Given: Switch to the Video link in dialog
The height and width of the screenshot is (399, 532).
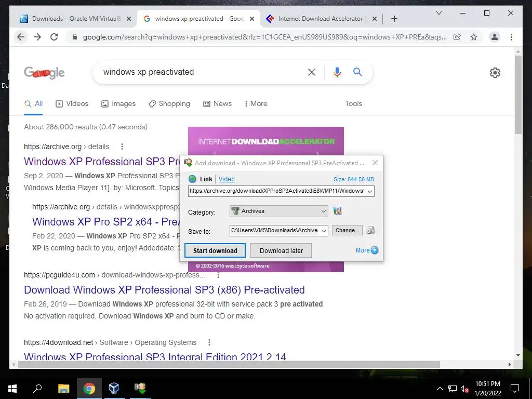Looking at the screenshot, I should point(227,179).
